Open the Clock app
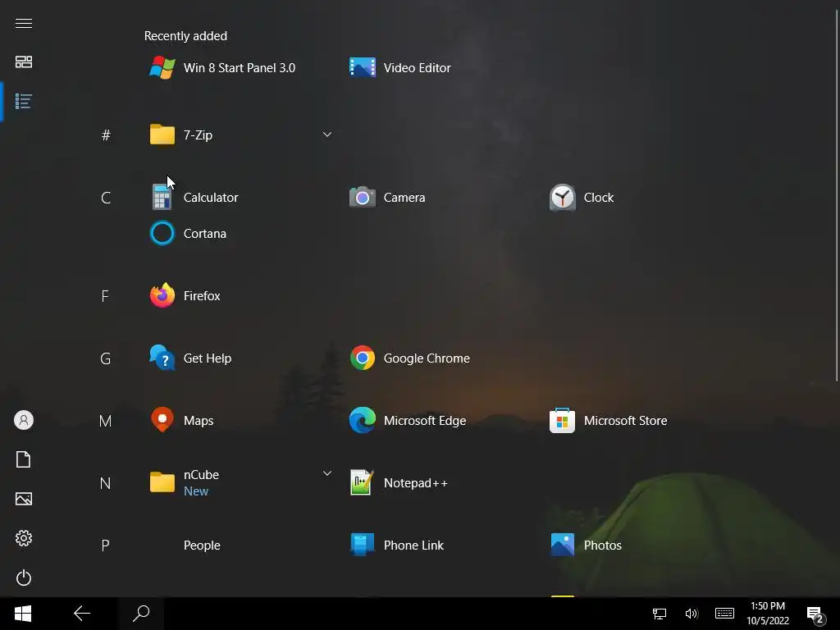This screenshot has height=630, width=840. click(x=582, y=198)
